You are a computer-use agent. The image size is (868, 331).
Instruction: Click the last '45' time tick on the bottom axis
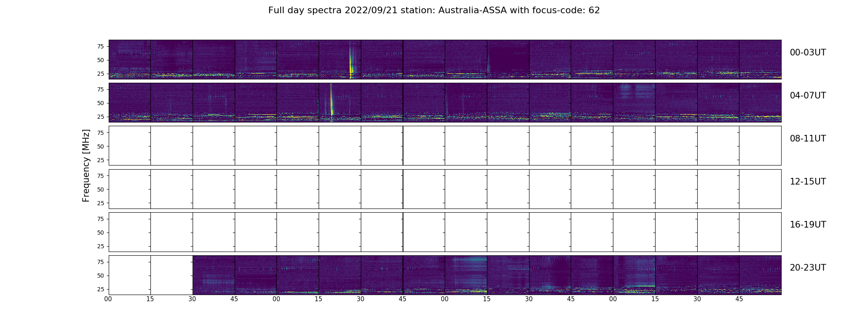[739, 299]
